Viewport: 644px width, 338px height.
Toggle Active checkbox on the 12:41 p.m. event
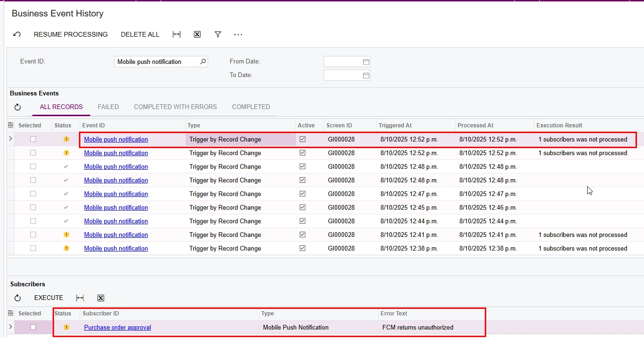point(303,235)
